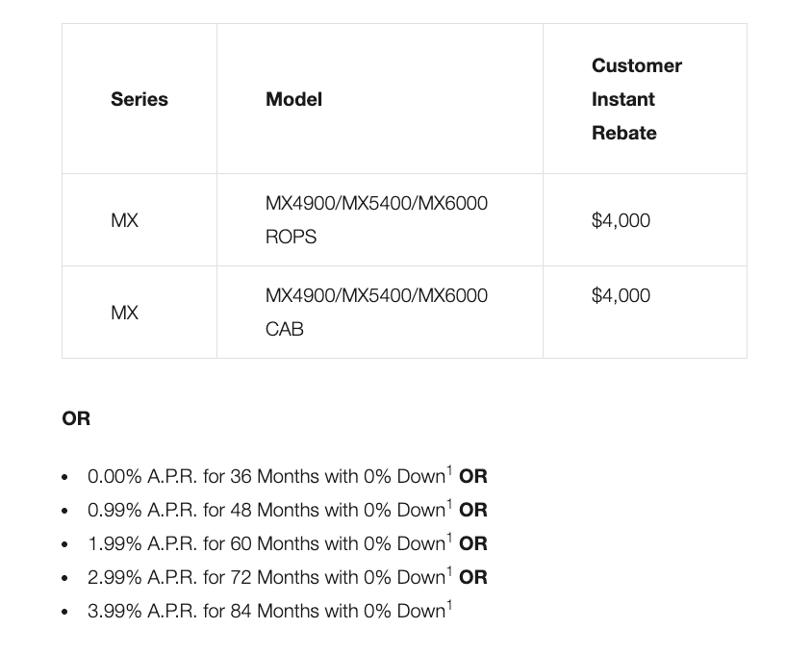
Task: Click the bold OR ending the 72 Months line
Action: pyautogui.click(x=473, y=577)
